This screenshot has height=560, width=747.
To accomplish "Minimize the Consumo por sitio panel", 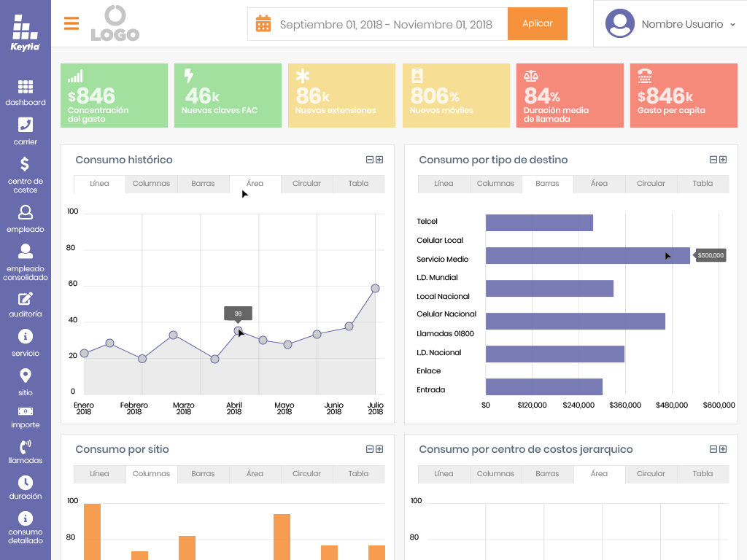I will [x=370, y=449].
